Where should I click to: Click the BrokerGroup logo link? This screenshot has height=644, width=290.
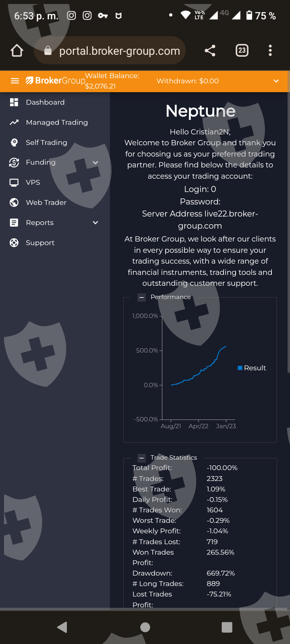[56, 80]
